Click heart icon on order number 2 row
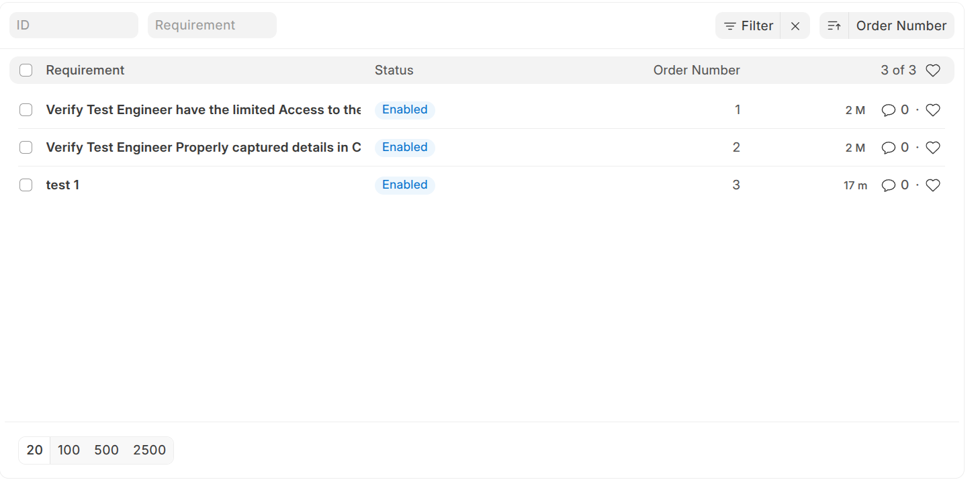Screen dimensions: 980x482 click(933, 148)
